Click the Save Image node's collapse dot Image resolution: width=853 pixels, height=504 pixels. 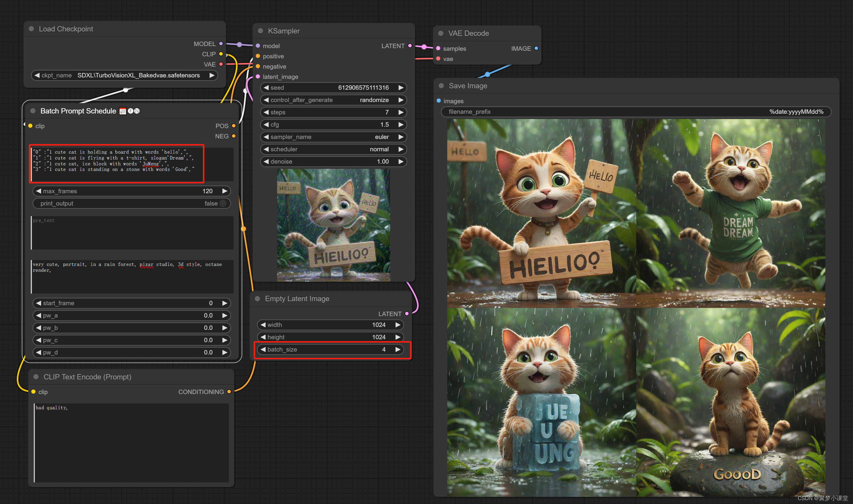click(x=441, y=86)
